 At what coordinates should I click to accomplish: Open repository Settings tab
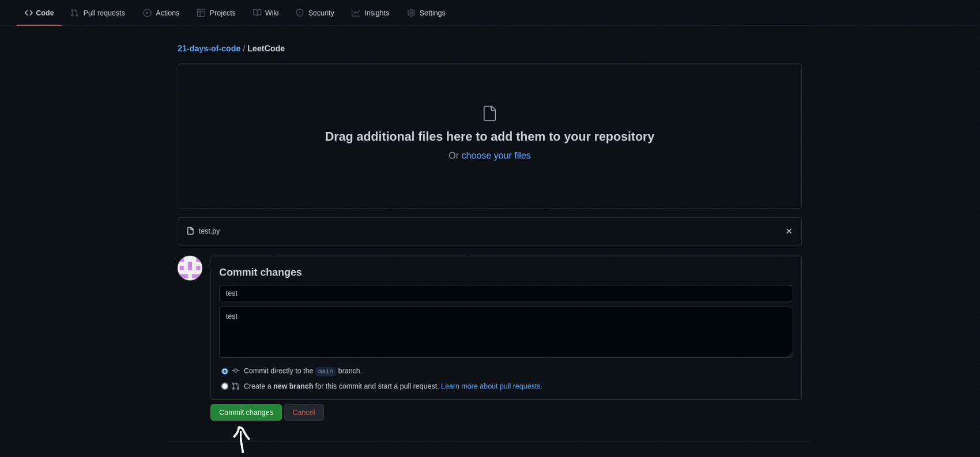tap(426, 13)
